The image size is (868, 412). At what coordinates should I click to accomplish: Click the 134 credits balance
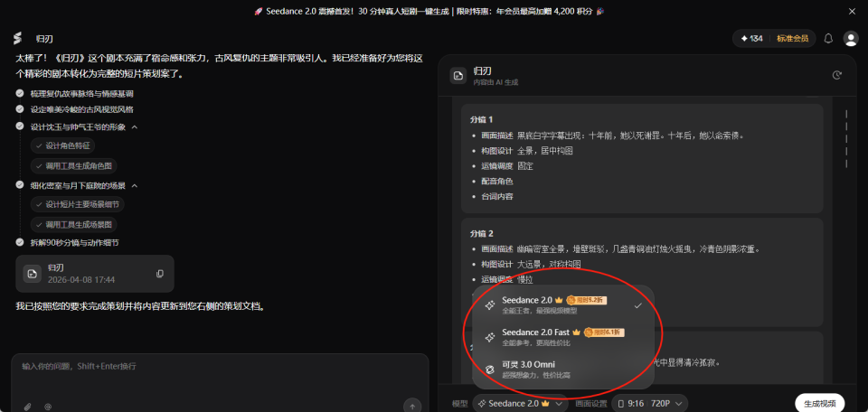pyautogui.click(x=751, y=38)
